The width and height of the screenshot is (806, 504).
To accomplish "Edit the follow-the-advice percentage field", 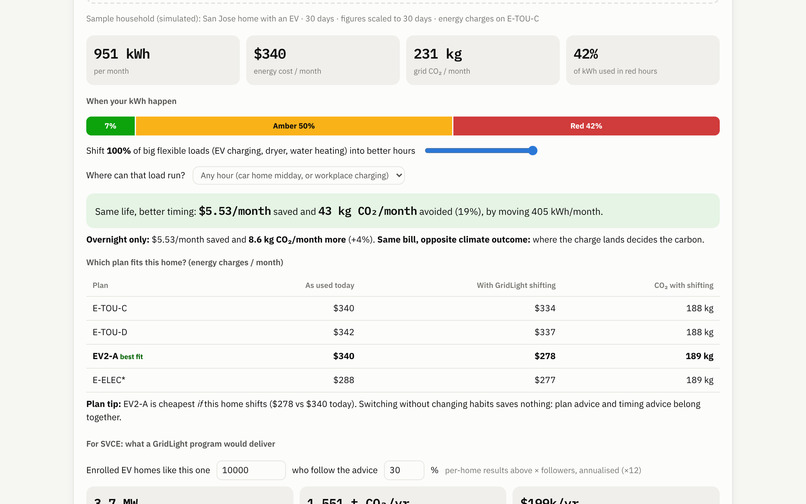I will [x=404, y=470].
